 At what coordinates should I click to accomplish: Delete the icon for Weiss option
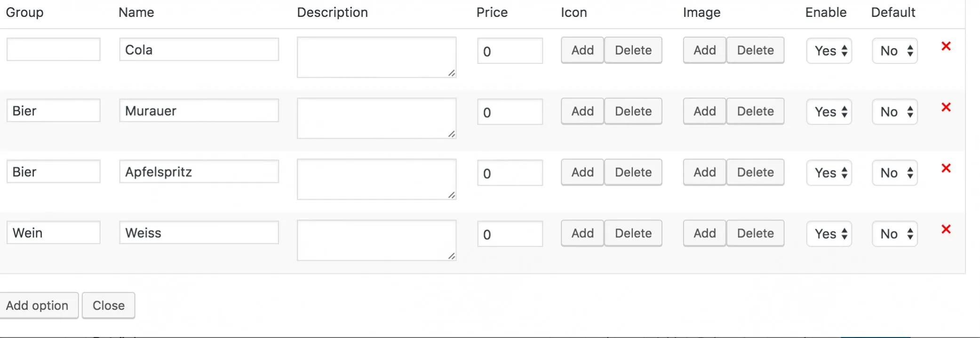[633, 234]
